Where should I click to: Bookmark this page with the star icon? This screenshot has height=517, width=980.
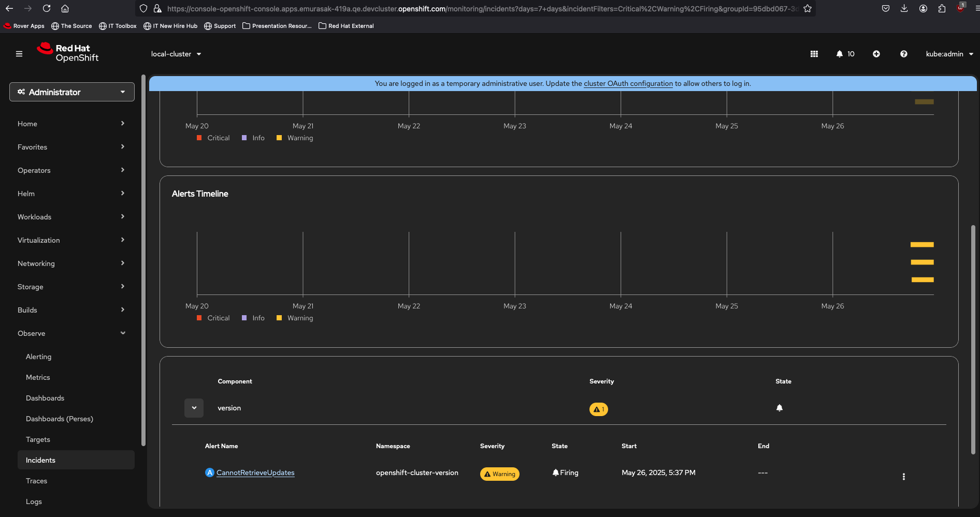(808, 8)
